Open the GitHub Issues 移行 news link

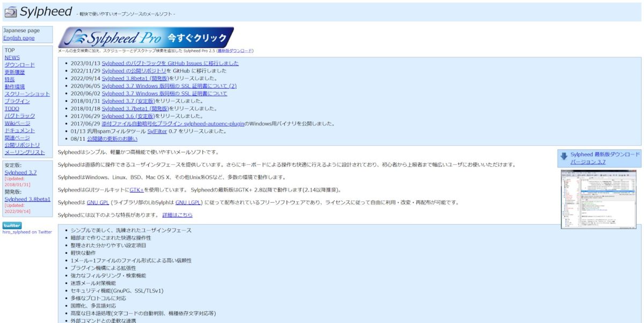click(x=170, y=63)
